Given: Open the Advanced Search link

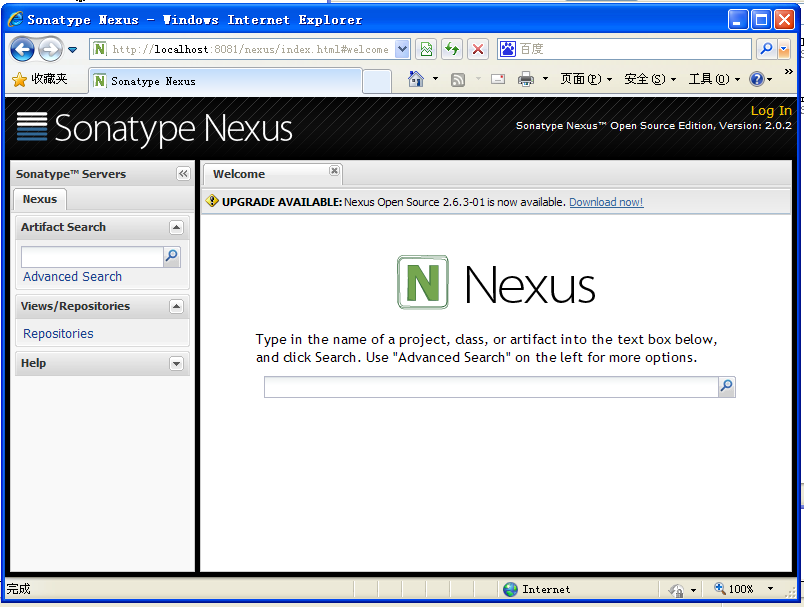Looking at the screenshot, I should click(x=72, y=277).
